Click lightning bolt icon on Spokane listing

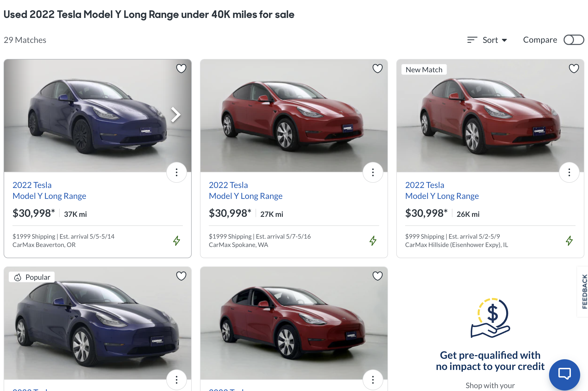pos(373,240)
